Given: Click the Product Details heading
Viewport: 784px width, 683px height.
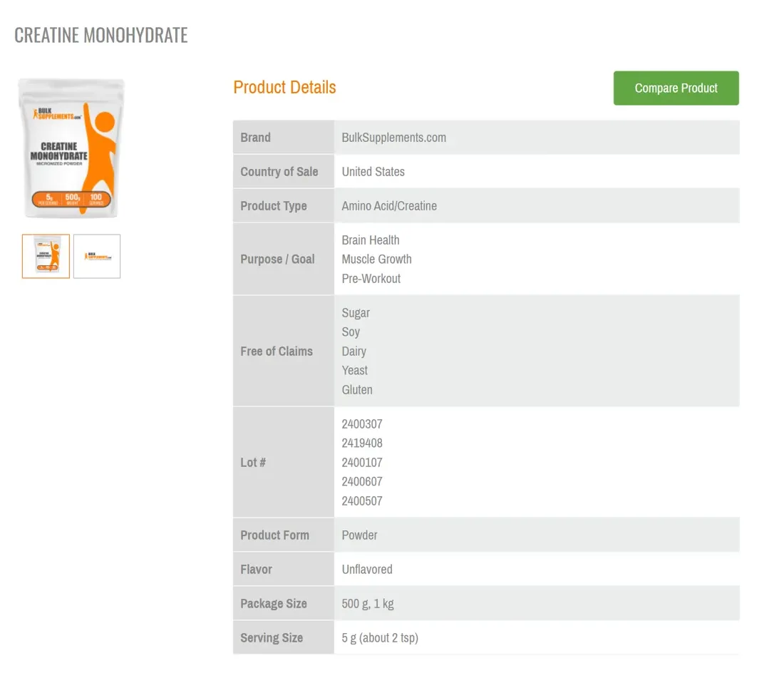Looking at the screenshot, I should click(x=284, y=88).
